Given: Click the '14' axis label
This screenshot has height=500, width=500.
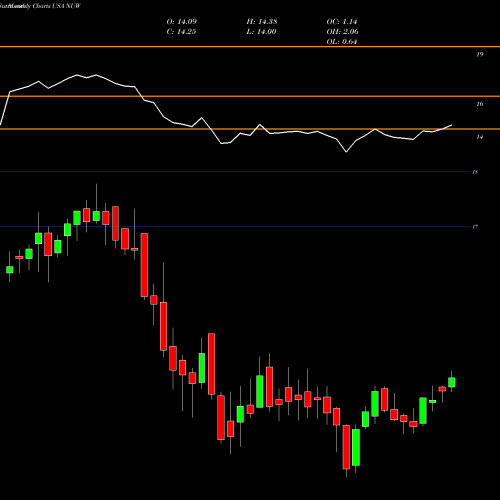Looking at the screenshot, I should pyautogui.click(x=480, y=137).
